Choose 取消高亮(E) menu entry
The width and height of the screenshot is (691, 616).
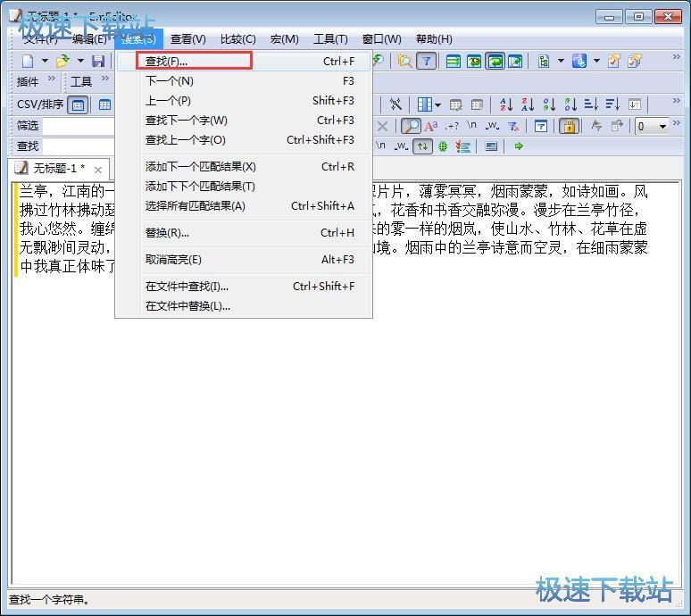click(244, 260)
